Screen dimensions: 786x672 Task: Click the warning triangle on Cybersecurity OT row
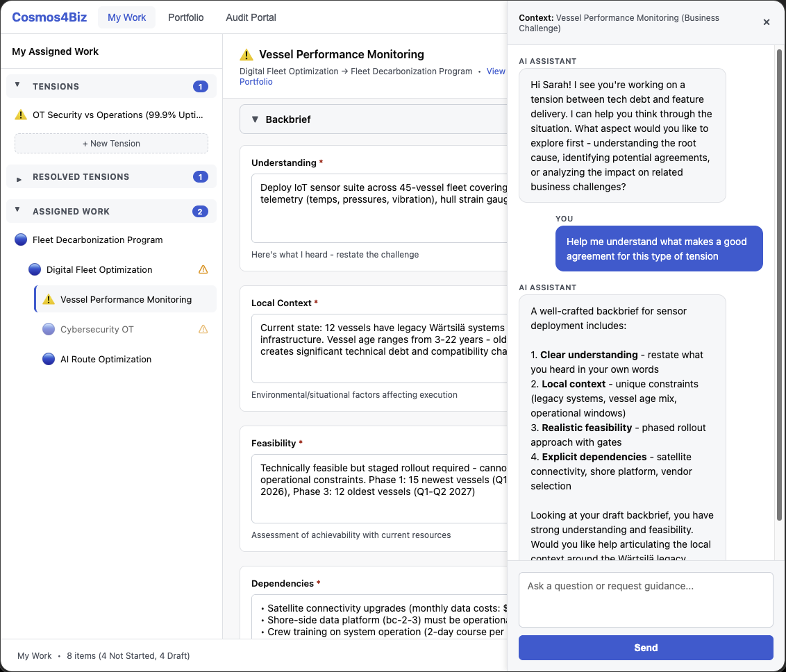coord(203,330)
